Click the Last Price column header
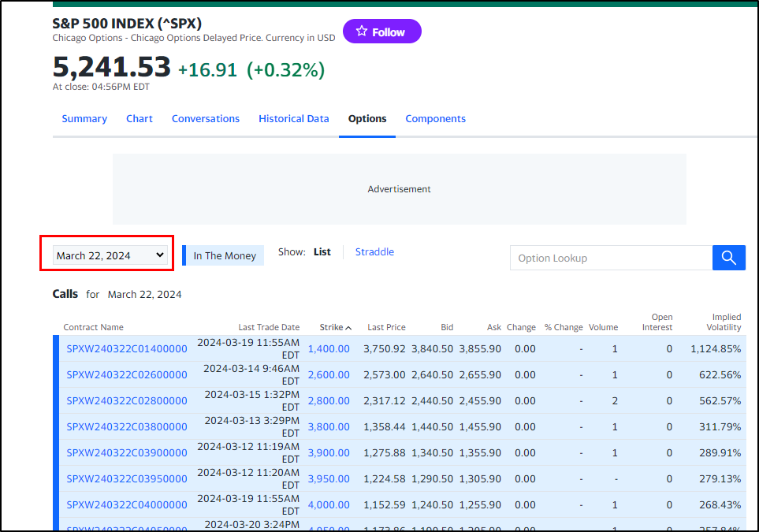The height and width of the screenshot is (532, 759). (386, 327)
